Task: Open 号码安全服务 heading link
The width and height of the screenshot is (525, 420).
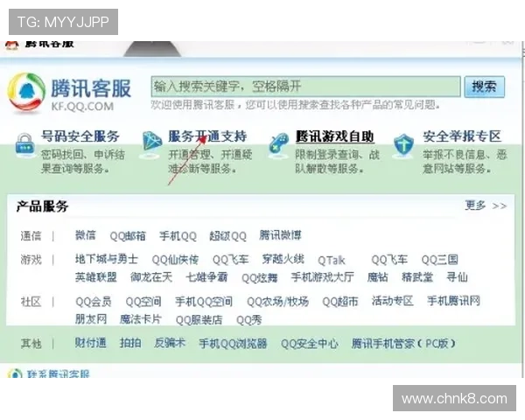Action: click(80, 136)
